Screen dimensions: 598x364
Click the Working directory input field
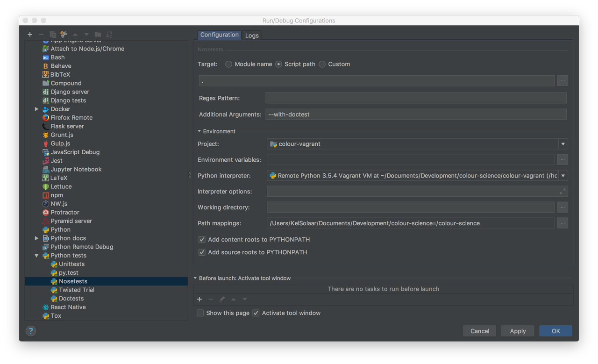click(411, 207)
